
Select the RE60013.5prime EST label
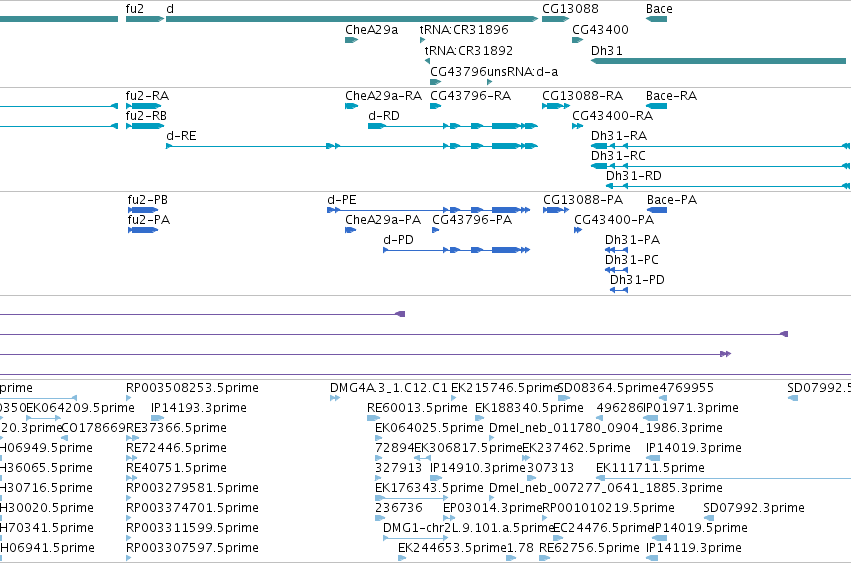point(417,408)
